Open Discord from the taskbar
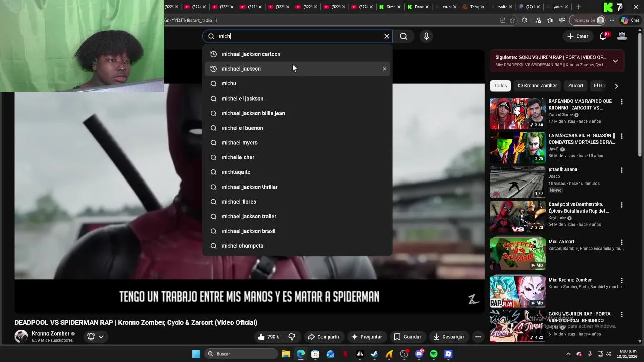Screen dimensions: 644x362 (419, 354)
